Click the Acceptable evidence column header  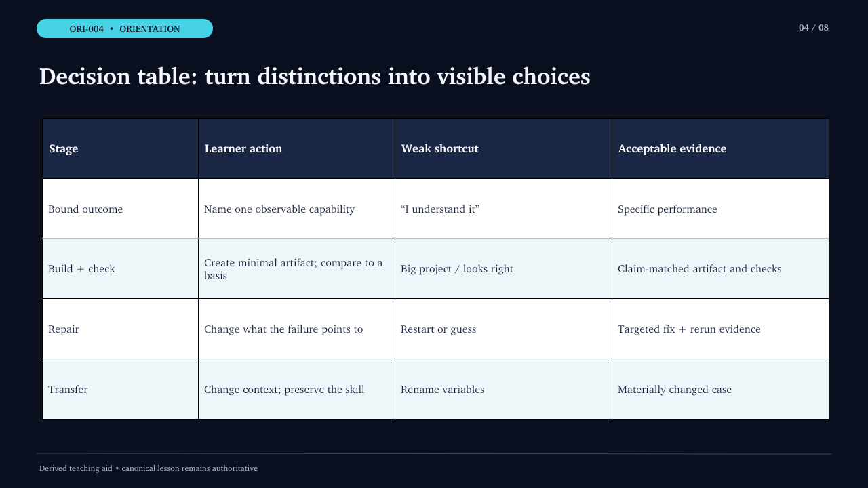[720, 148]
